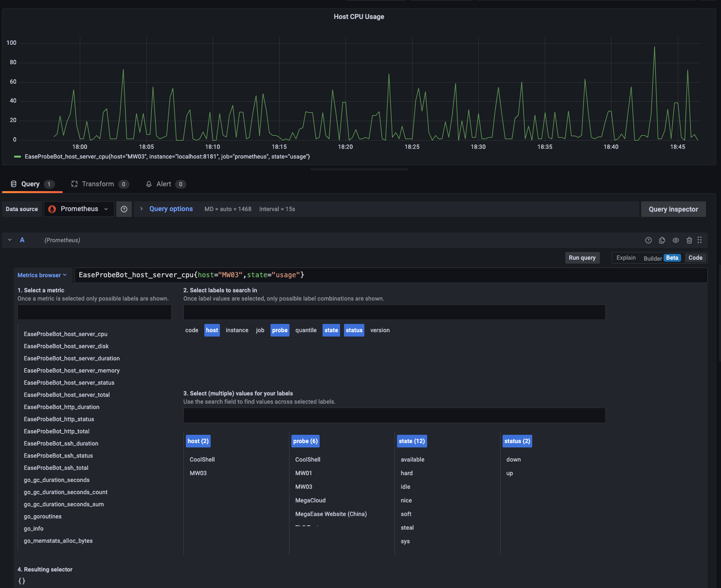The width and height of the screenshot is (721, 588).
Task: Focus the metric search input field
Action: coord(94,312)
